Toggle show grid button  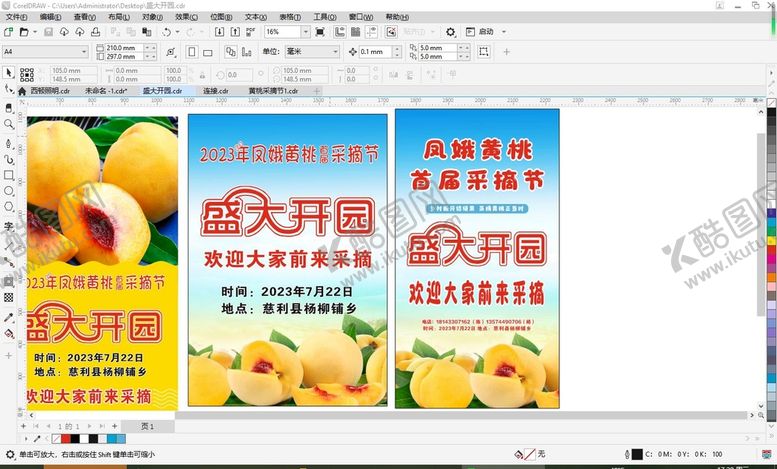pyautogui.click(x=355, y=32)
